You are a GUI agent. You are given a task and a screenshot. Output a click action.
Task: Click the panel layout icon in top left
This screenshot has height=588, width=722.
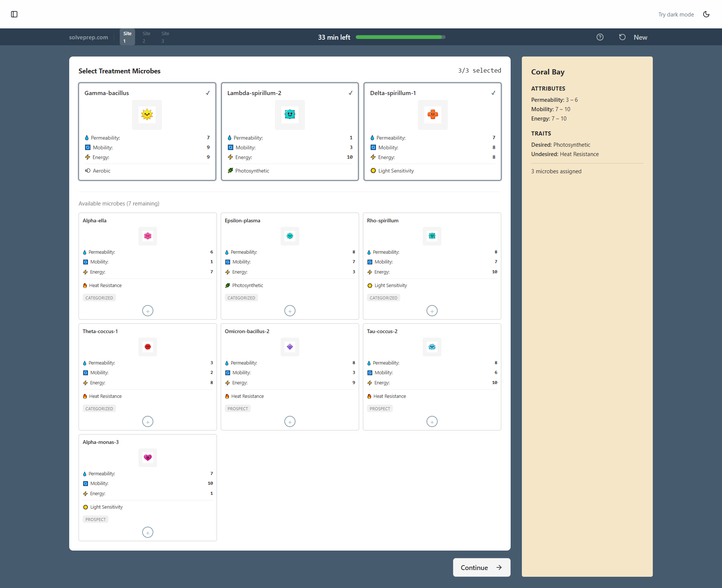15,14
